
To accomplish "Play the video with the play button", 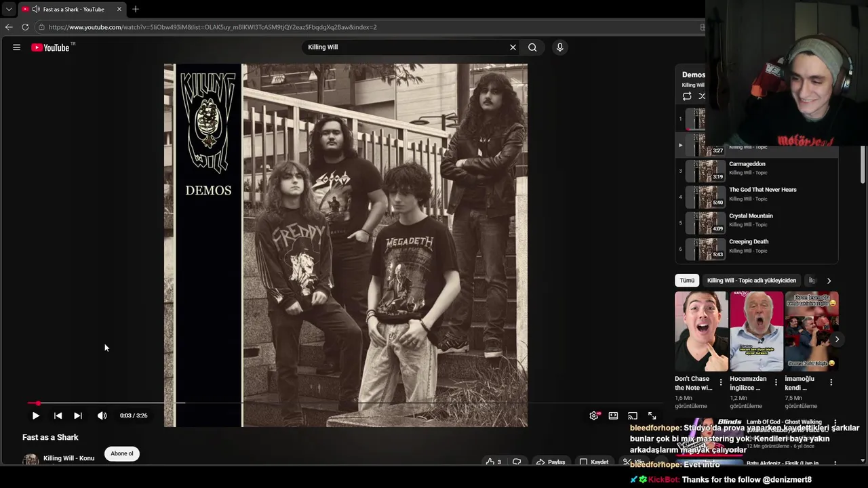I will coord(35,415).
